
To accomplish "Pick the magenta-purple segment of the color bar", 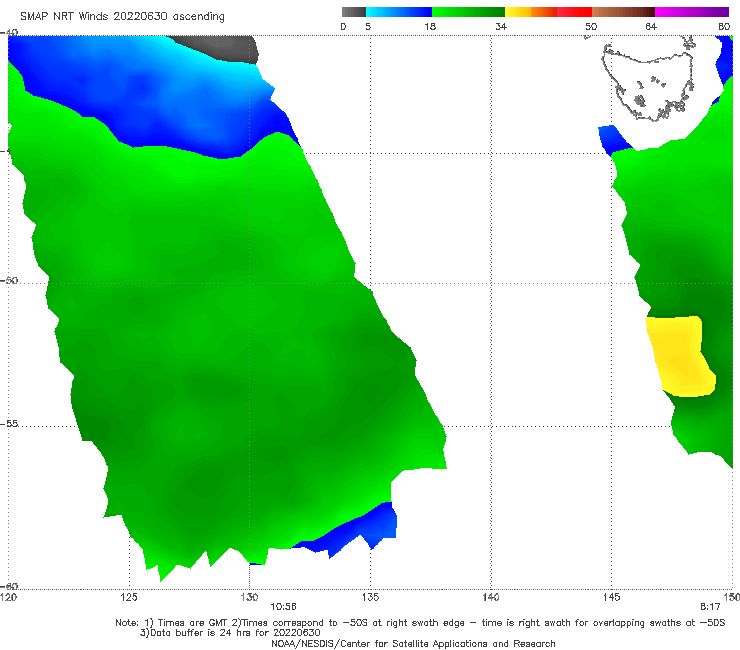I will click(x=692, y=12).
